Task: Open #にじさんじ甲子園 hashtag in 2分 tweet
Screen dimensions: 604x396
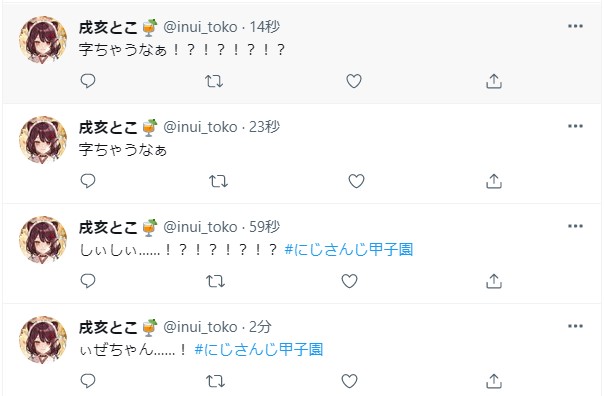Action: (x=258, y=349)
